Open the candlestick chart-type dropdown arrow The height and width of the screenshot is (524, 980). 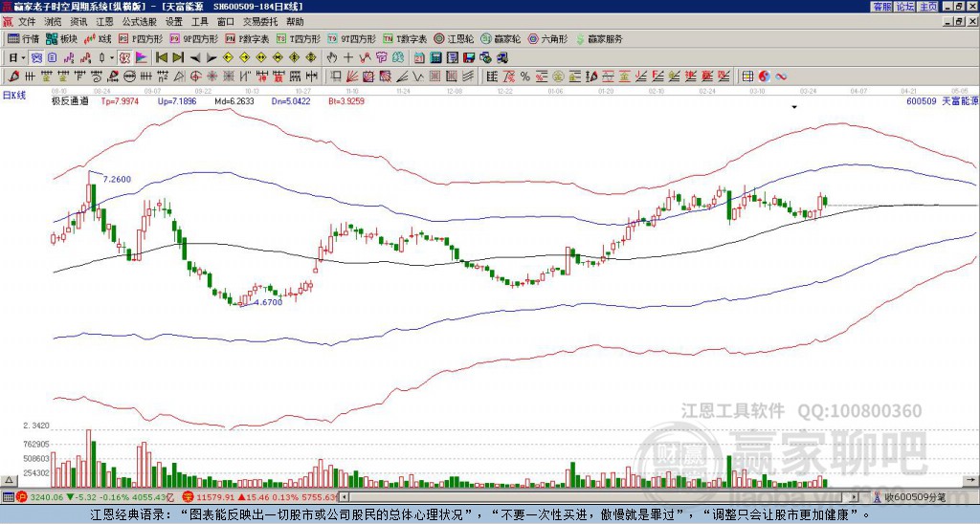coord(112,58)
